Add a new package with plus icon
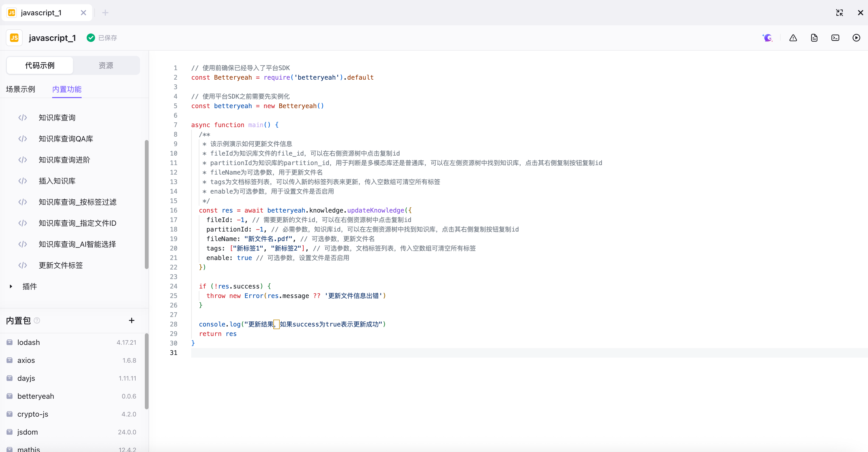 pyautogui.click(x=131, y=320)
